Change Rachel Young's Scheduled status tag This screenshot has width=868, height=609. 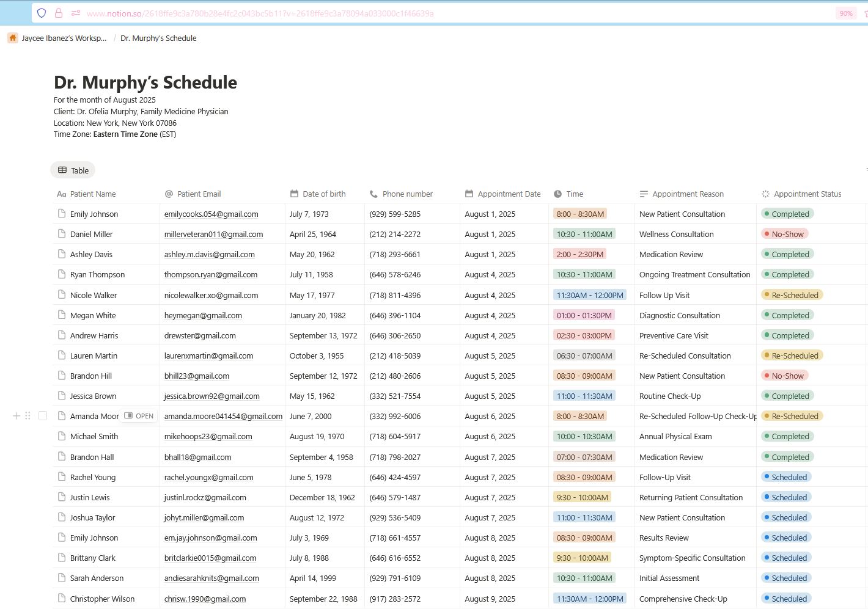[x=787, y=477]
